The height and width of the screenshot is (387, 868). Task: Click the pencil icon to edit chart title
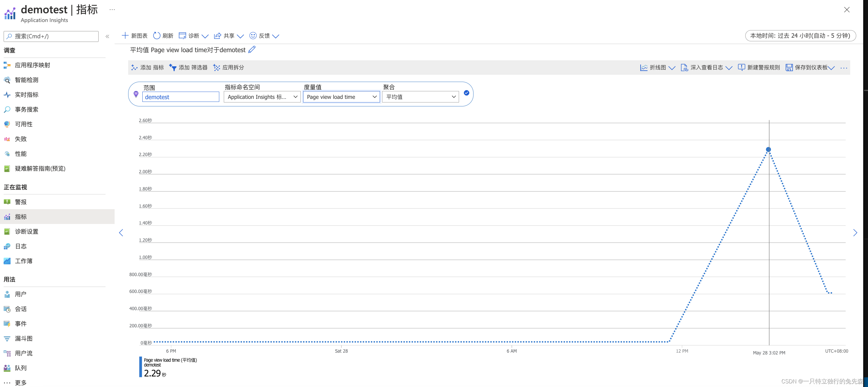[252, 49]
